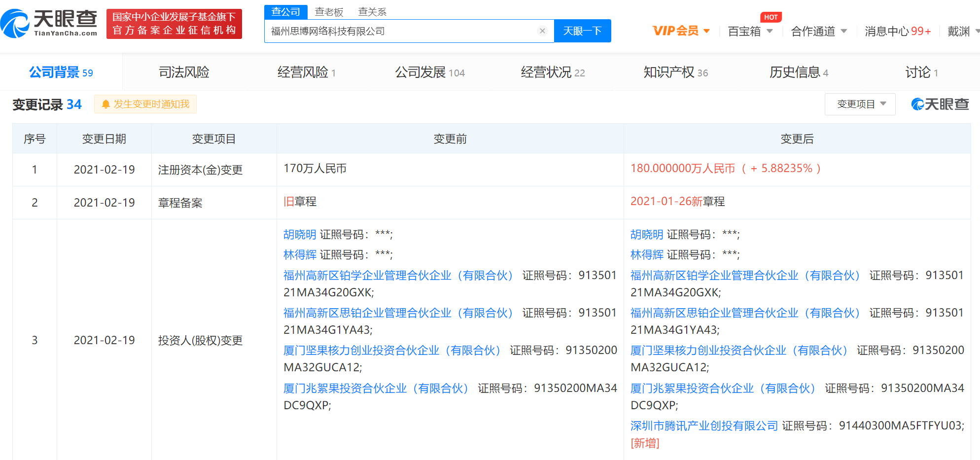Click 胡晓明 link in the 变更前 column

[300, 234]
